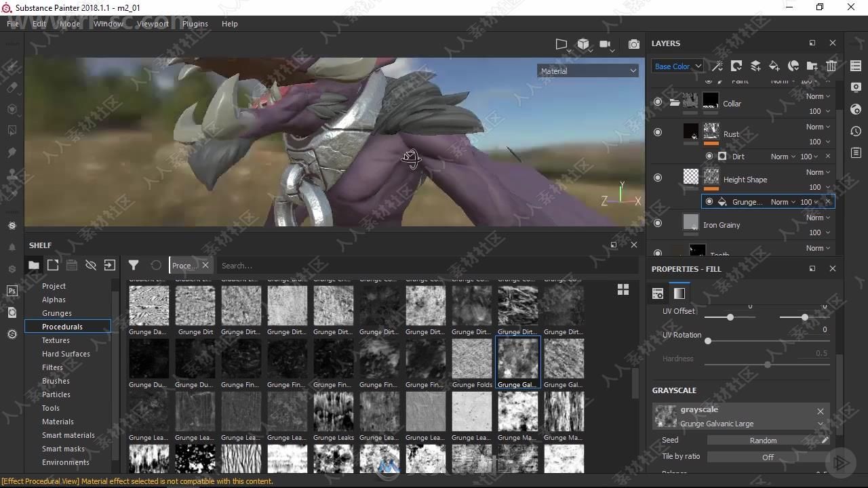Adjust the first UV Offset slider
This screenshot has height=488, width=868.
pos(730,317)
